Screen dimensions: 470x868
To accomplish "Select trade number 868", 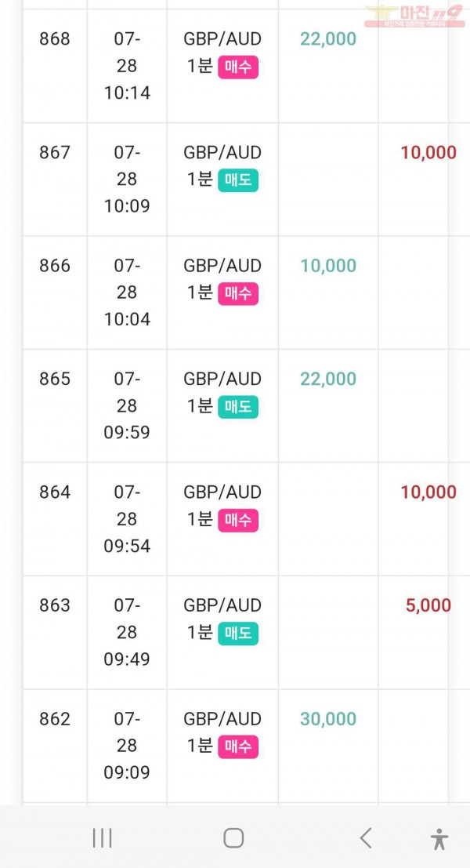I will (x=55, y=39).
